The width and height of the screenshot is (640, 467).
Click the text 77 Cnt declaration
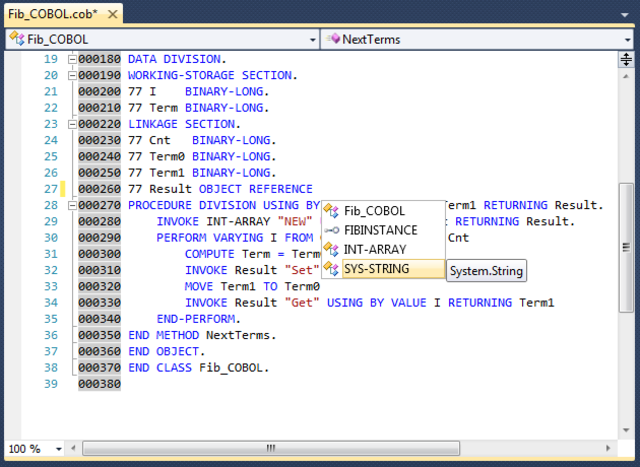coord(202,140)
